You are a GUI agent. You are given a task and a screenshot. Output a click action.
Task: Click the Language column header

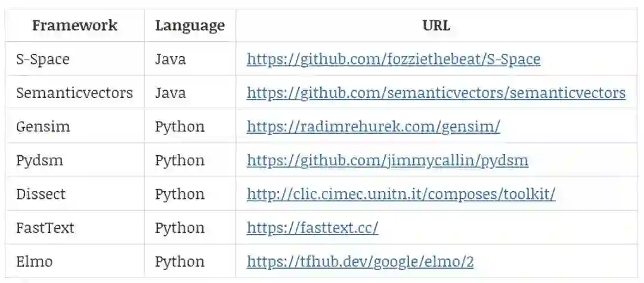190,26
